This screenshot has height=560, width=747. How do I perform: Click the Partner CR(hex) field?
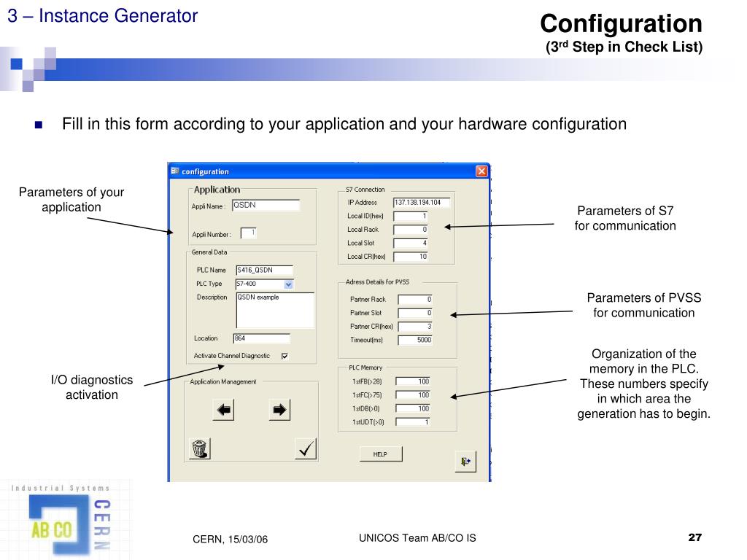415,327
